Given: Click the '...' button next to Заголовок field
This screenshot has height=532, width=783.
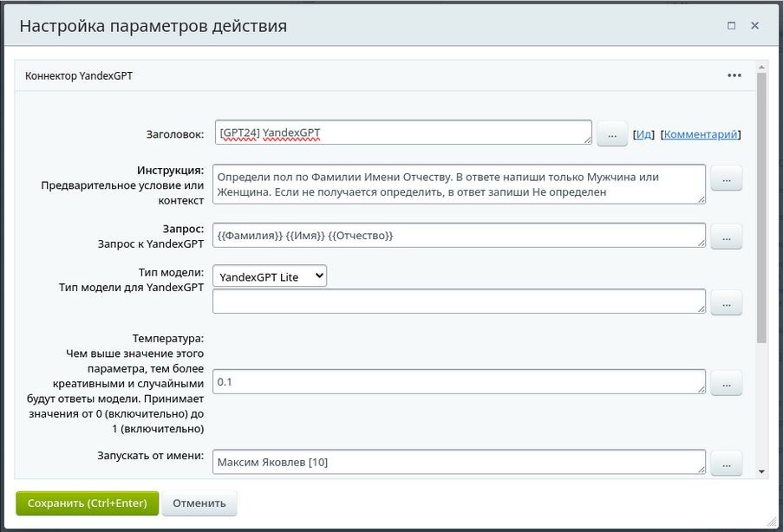Looking at the screenshot, I should pyautogui.click(x=612, y=133).
